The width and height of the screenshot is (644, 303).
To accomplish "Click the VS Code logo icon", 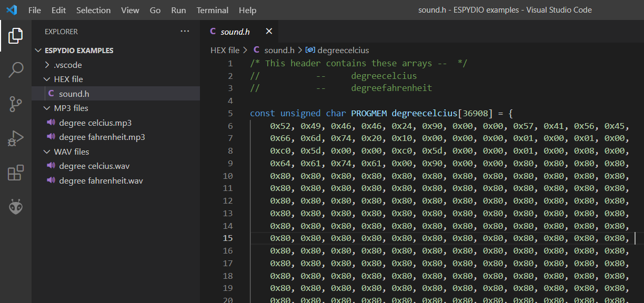I will pos(12,10).
